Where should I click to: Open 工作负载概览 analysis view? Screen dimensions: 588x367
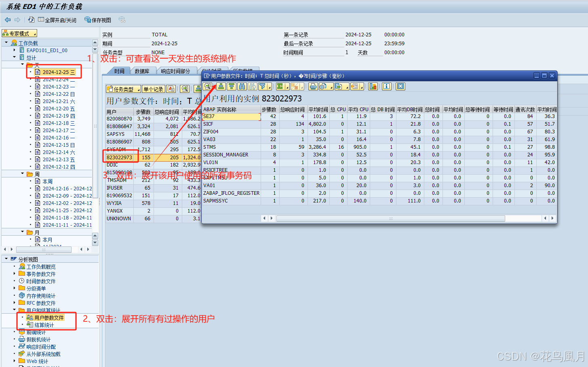[x=41, y=267]
